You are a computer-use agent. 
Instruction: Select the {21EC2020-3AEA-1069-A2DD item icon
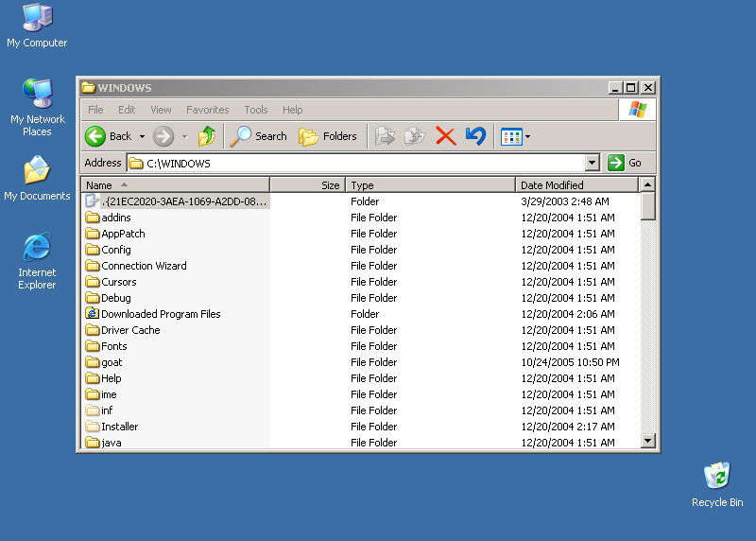tap(92, 201)
